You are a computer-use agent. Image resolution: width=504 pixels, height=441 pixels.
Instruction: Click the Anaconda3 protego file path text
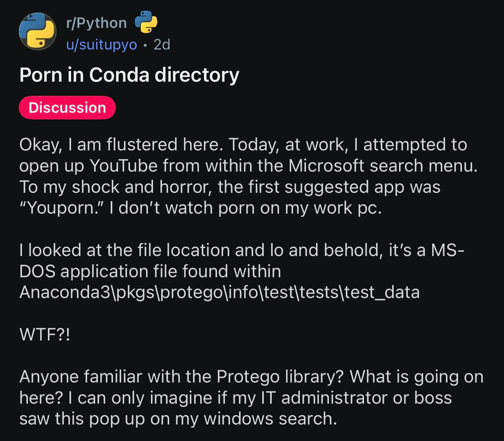point(219,291)
